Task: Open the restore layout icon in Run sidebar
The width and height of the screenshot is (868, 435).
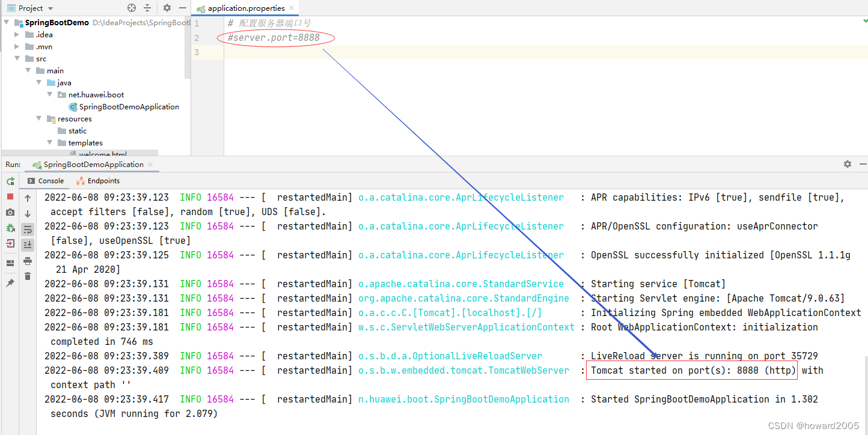Action: click(x=10, y=263)
